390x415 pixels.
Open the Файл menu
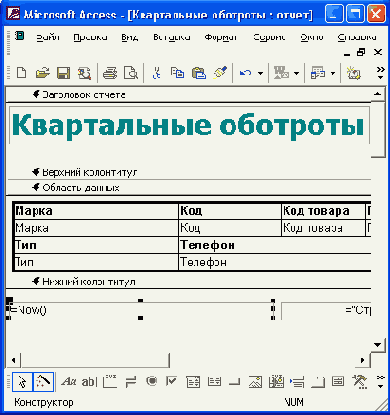(x=48, y=37)
